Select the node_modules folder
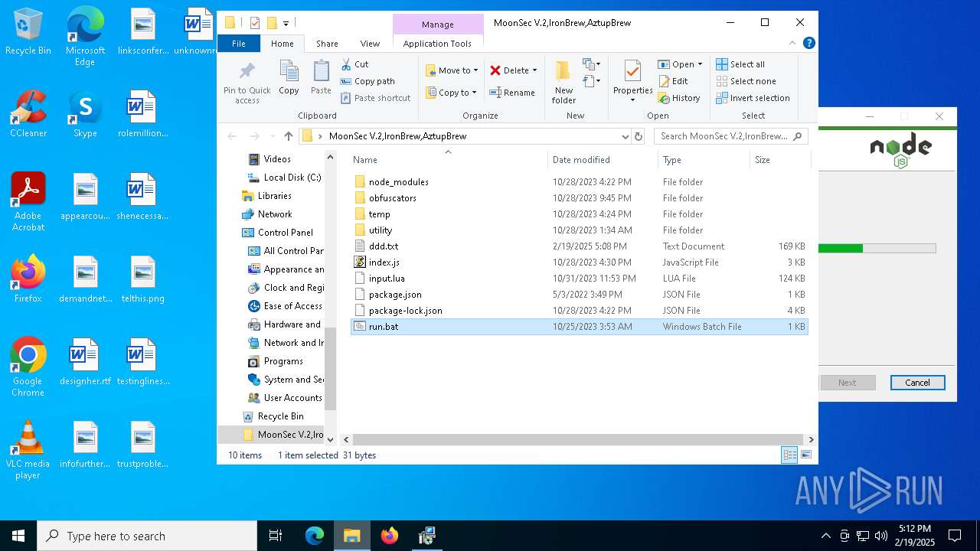The width and height of the screenshot is (980, 551). pos(579,182)
